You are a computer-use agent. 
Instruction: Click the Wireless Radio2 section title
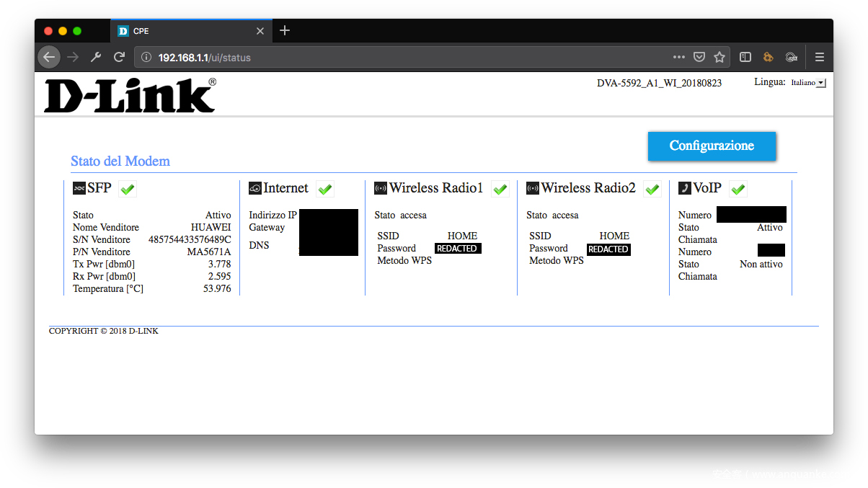588,188
